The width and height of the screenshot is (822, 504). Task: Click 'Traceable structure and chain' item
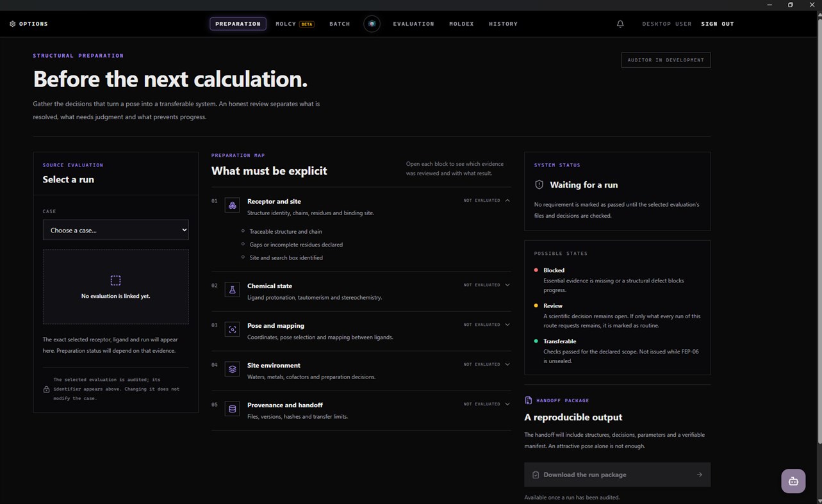click(x=286, y=231)
